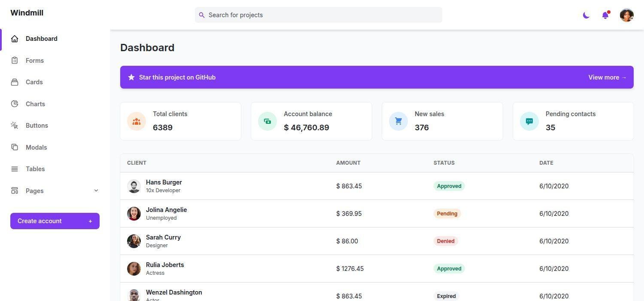Expand the Pages menu chevron
Image resolution: width=644 pixels, height=301 pixels.
pos(96,190)
